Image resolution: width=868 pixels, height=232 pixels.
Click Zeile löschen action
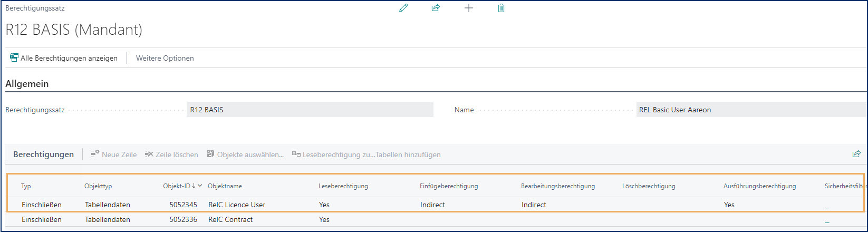(171, 154)
